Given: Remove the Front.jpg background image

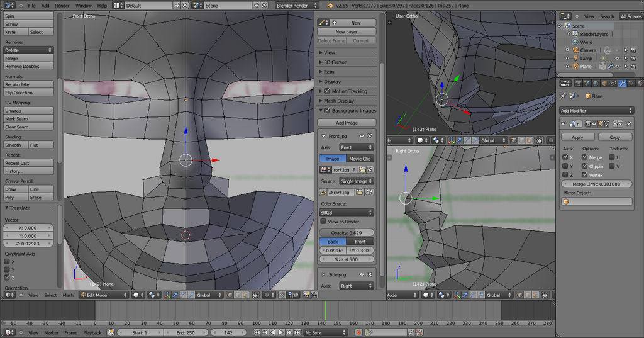Looking at the screenshot, I should [370, 136].
